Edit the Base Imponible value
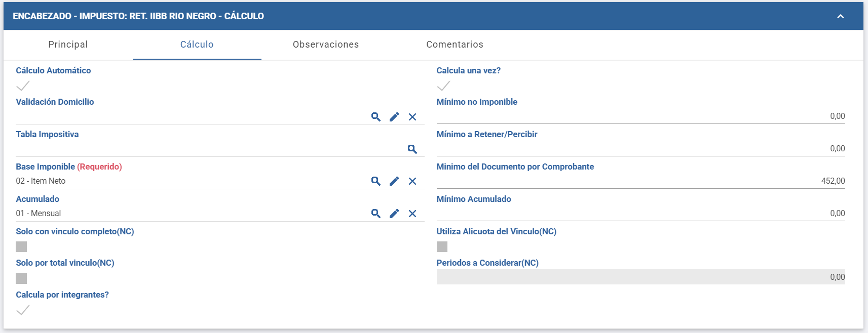Screen dimensions: 868x333 [x=394, y=181]
